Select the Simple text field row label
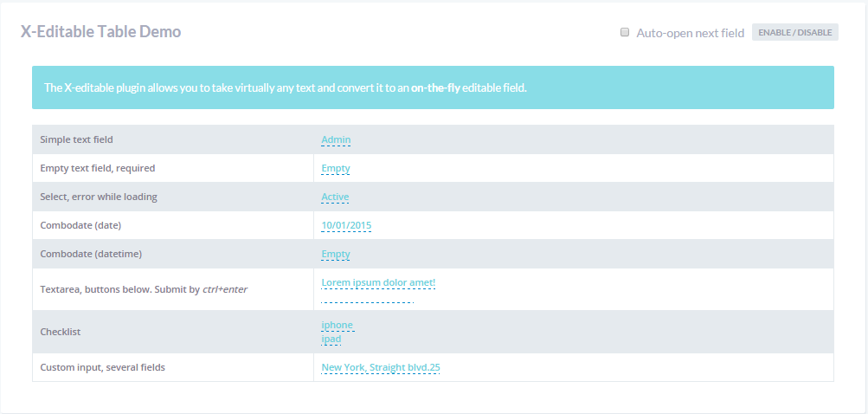This screenshot has height=414, width=868. (x=76, y=139)
